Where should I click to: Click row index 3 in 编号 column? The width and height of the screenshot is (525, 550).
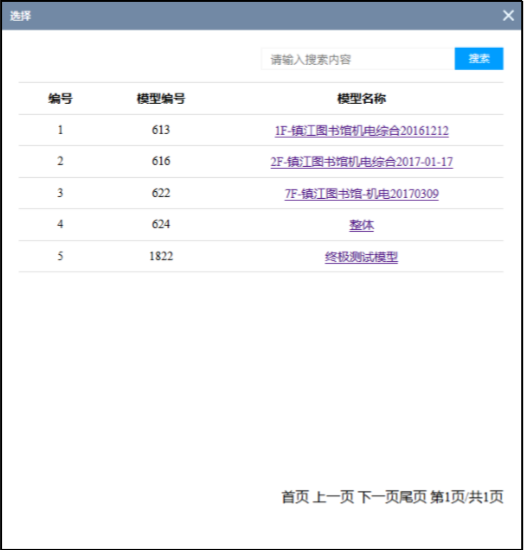coord(60,193)
